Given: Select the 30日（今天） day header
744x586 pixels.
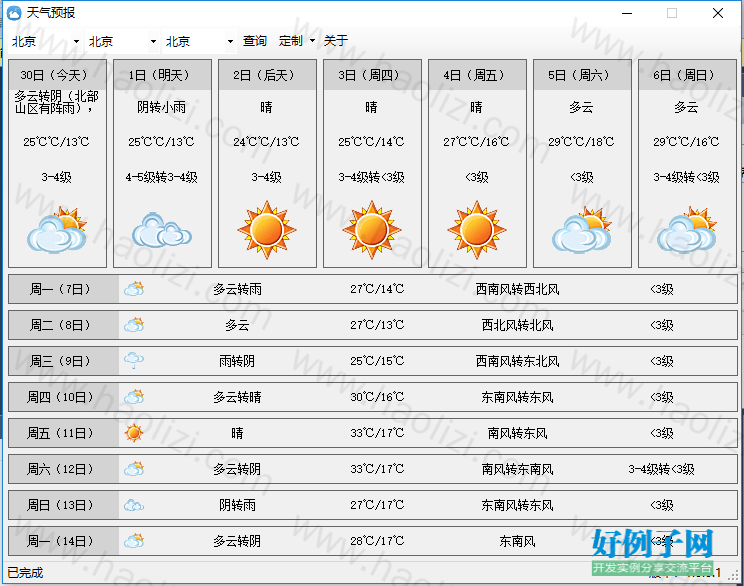Looking at the screenshot, I should coord(57,75).
